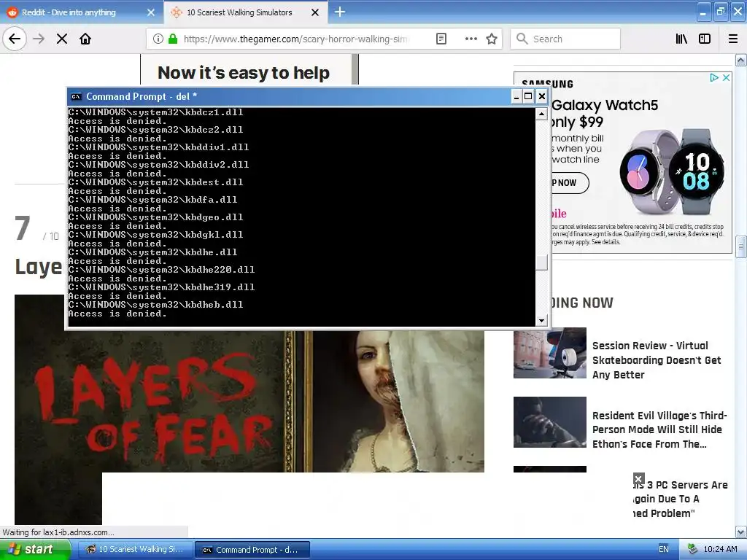Viewport: 747px width, 560px height.
Task: Show site information icon in address bar
Action: tap(158, 39)
